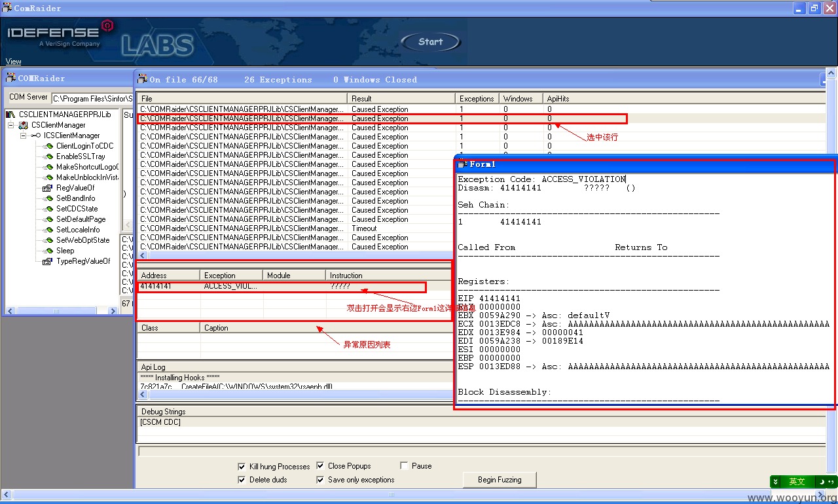Click the 'On file 66/68' window icon

tap(142, 79)
